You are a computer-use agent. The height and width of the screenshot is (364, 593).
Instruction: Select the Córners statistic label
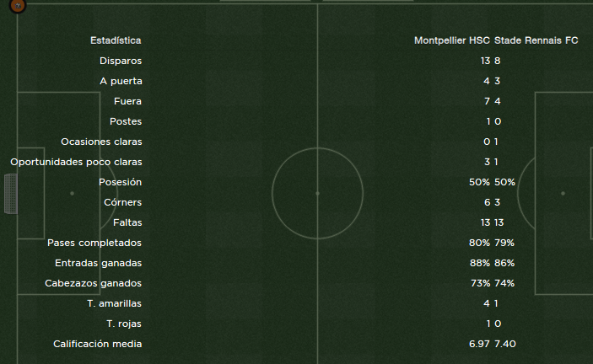(x=123, y=202)
